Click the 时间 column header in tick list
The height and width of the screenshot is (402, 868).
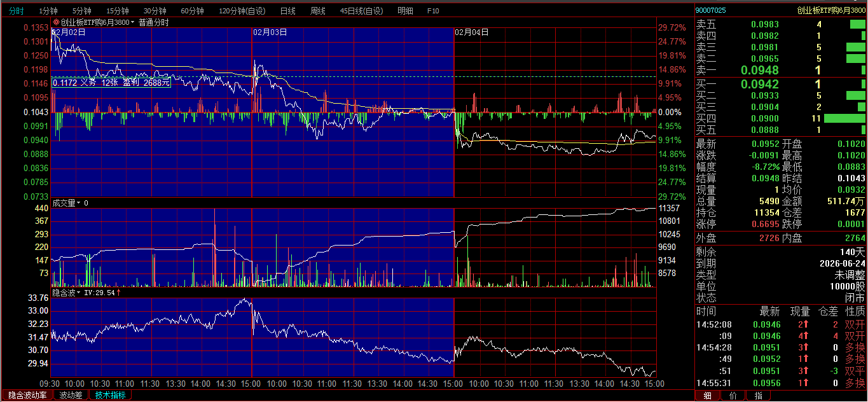point(706,312)
